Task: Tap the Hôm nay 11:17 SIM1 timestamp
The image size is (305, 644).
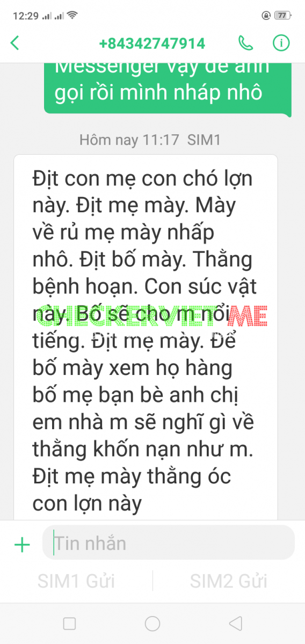Action: coord(150,140)
